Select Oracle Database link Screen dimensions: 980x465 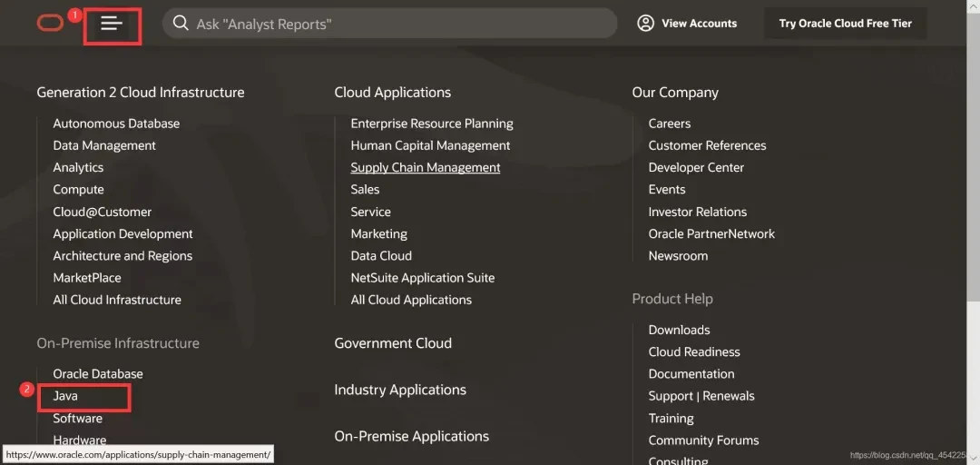(98, 373)
